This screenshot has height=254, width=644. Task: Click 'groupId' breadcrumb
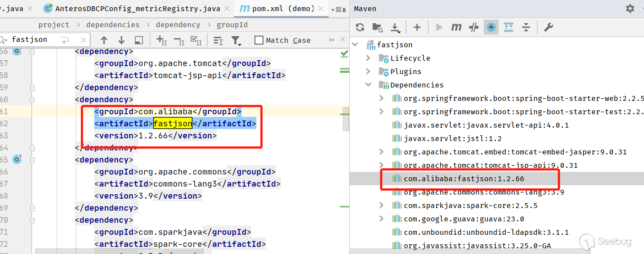(x=232, y=25)
